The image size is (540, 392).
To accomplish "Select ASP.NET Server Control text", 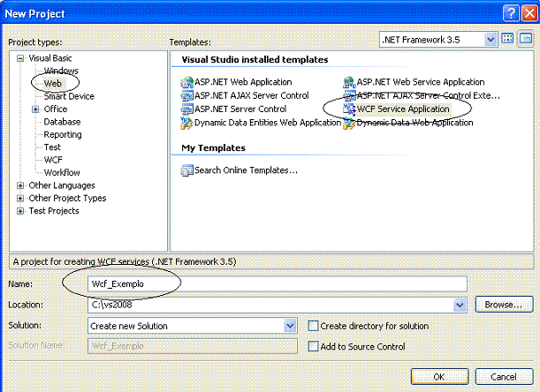I will [240, 109].
